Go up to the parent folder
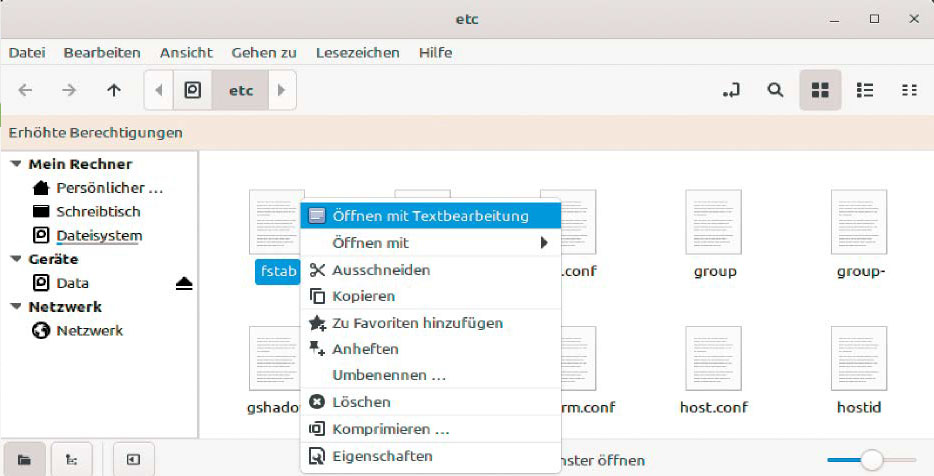This screenshot has height=476, width=934. pos(114,91)
